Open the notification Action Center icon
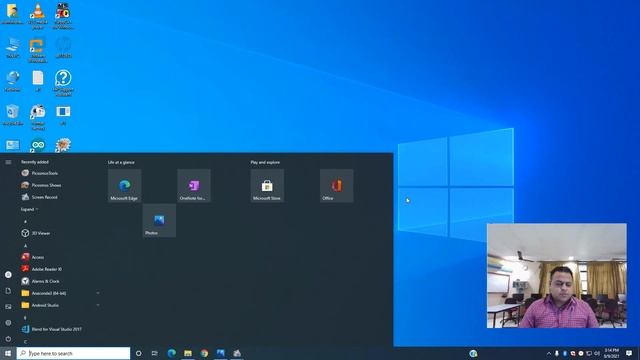Viewport: 640px width, 360px height. coord(629,353)
